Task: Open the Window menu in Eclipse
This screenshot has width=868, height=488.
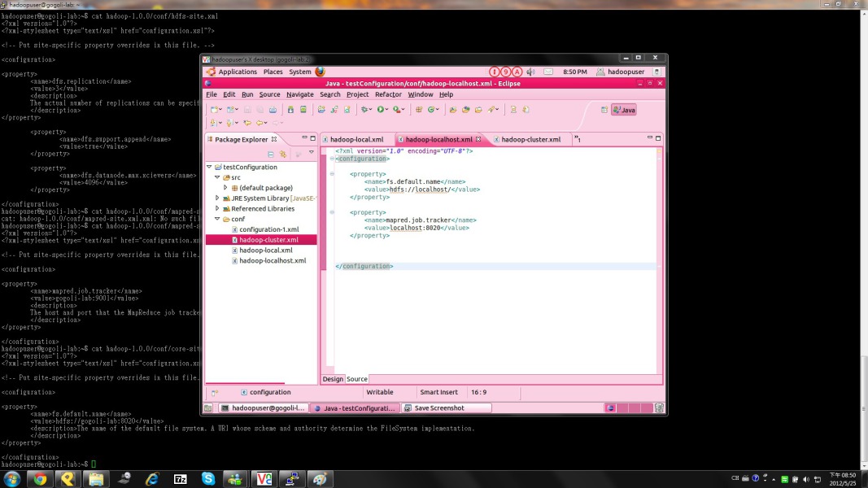Action: pos(420,94)
